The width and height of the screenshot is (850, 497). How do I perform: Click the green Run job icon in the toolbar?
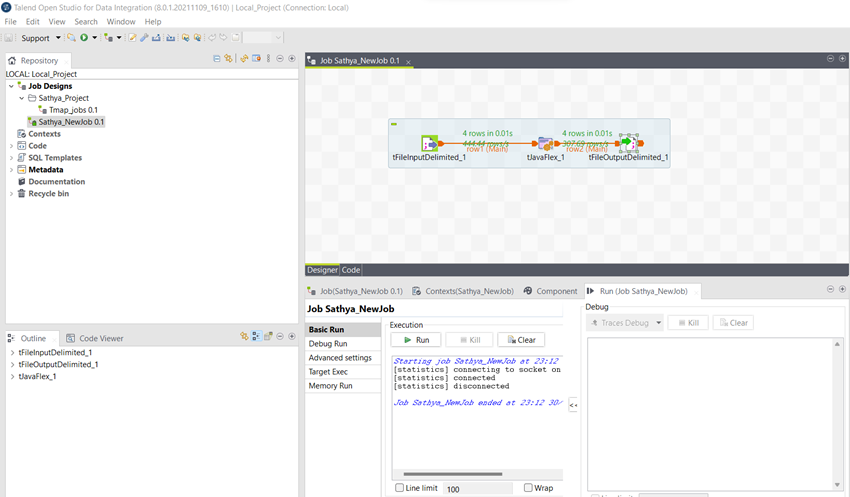(84, 37)
